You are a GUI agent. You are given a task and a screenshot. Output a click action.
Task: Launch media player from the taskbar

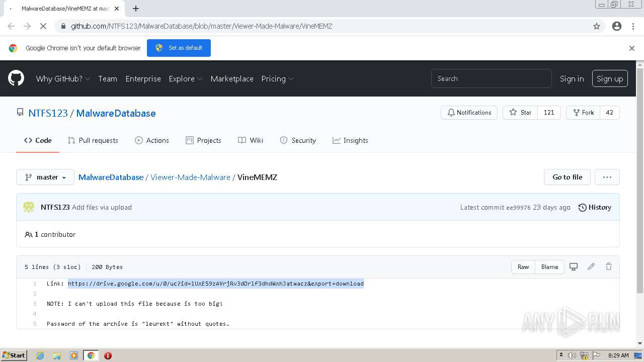[x=74, y=355]
